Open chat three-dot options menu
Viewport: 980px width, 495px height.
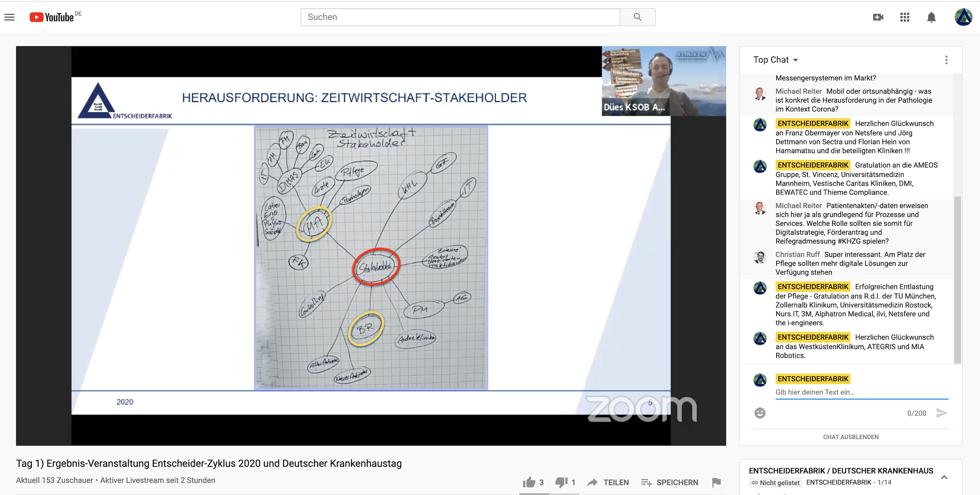(946, 60)
